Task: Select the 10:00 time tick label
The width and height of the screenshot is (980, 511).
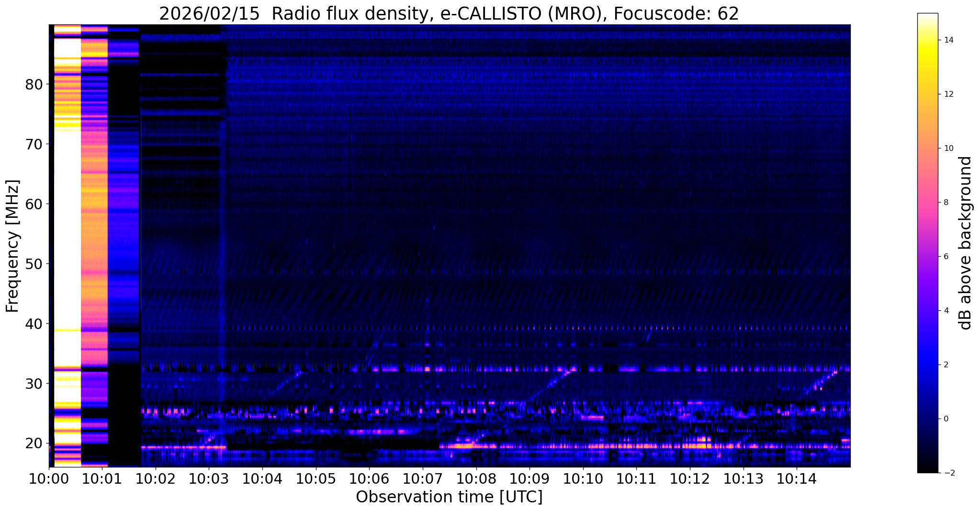Action: pyautogui.click(x=49, y=479)
